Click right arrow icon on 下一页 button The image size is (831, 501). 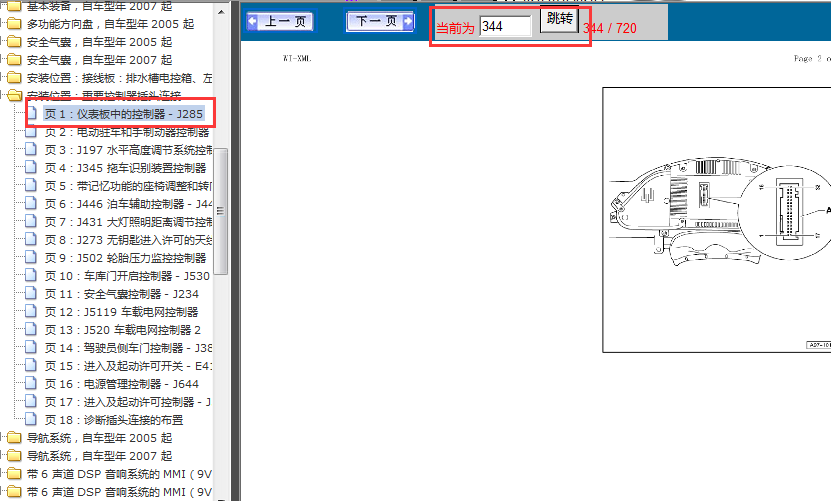(x=408, y=21)
